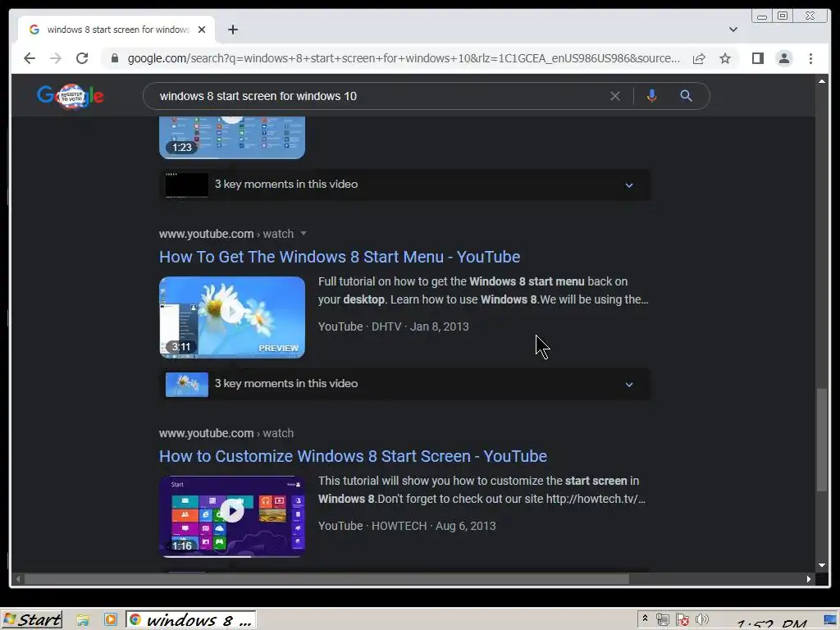840x630 pixels.
Task: Show desktop via taskbar corner icon
Action: click(x=830, y=620)
